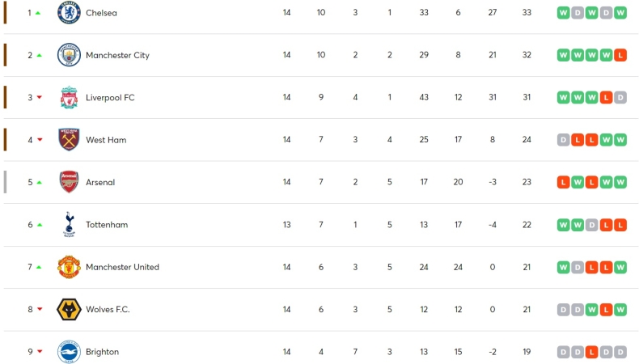Click the Manchester City crest icon

click(x=69, y=55)
